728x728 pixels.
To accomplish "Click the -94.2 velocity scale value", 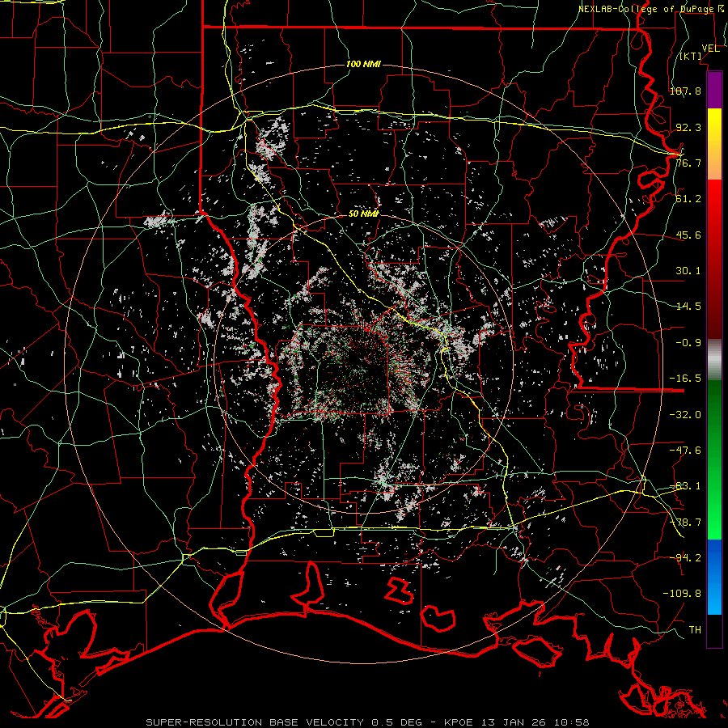I will tap(685, 557).
